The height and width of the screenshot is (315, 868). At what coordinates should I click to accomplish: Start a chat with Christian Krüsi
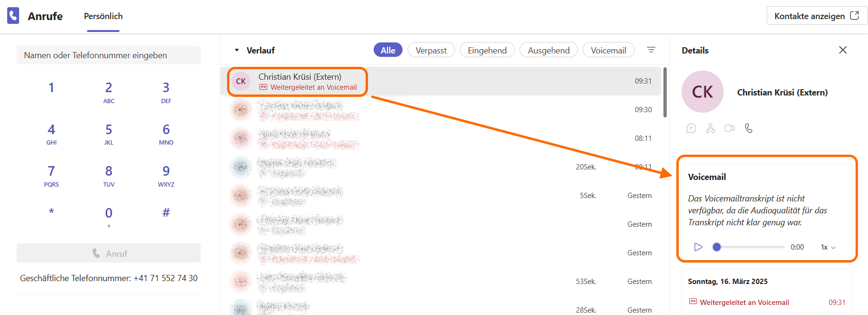click(691, 128)
